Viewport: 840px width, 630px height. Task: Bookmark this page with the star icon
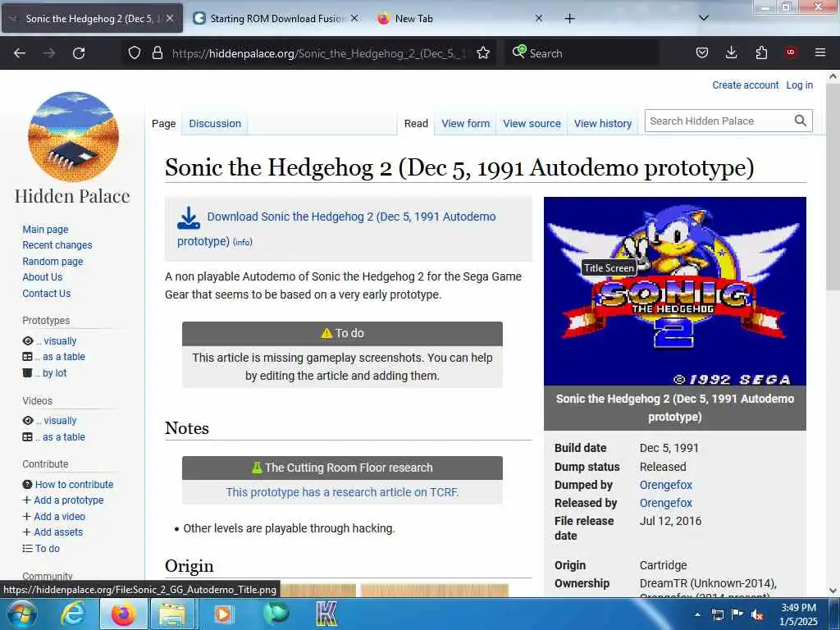point(483,52)
